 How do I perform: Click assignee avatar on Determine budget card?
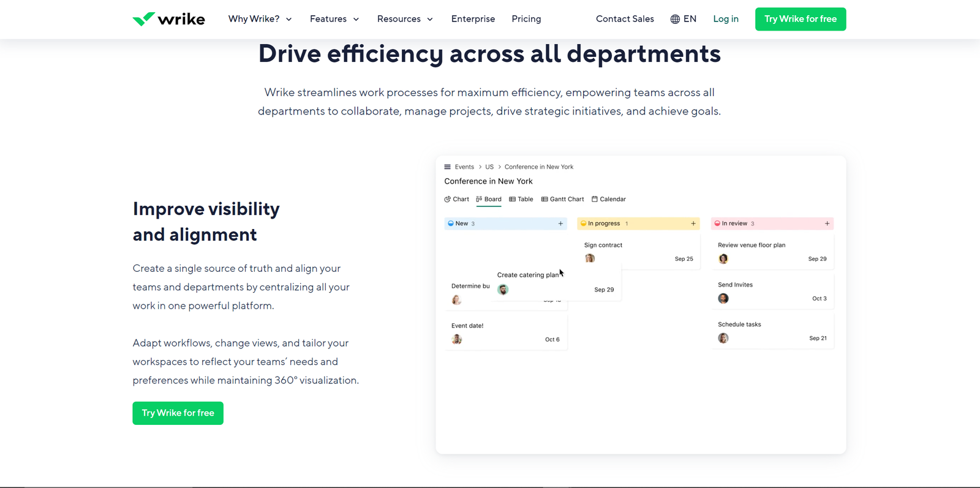[456, 300]
